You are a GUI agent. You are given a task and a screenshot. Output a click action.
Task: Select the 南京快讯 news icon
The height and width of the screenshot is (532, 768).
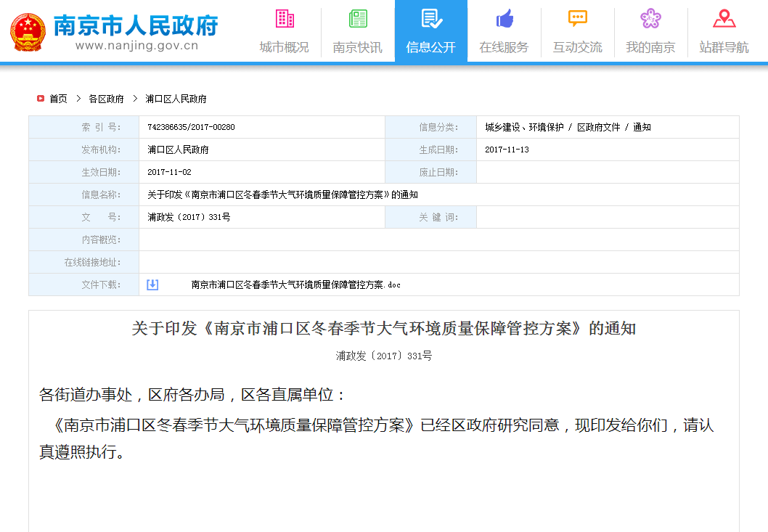click(357, 18)
